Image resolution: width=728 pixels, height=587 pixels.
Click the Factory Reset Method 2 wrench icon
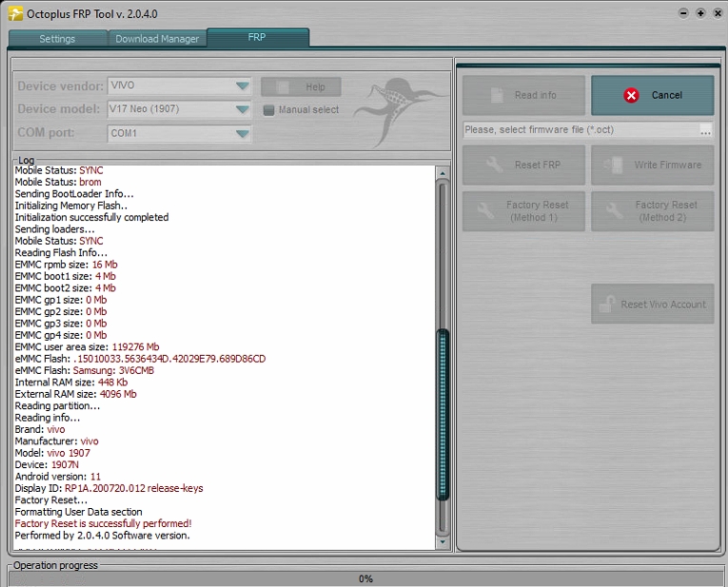(x=614, y=211)
